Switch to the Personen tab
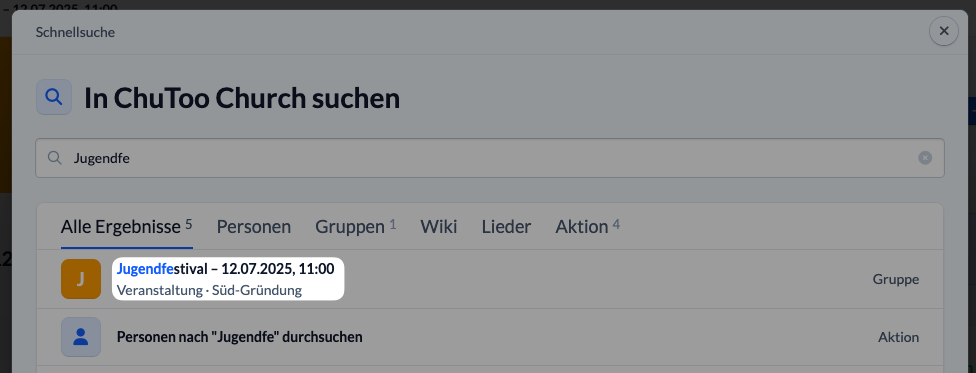This screenshot has height=373, width=976. 254,227
